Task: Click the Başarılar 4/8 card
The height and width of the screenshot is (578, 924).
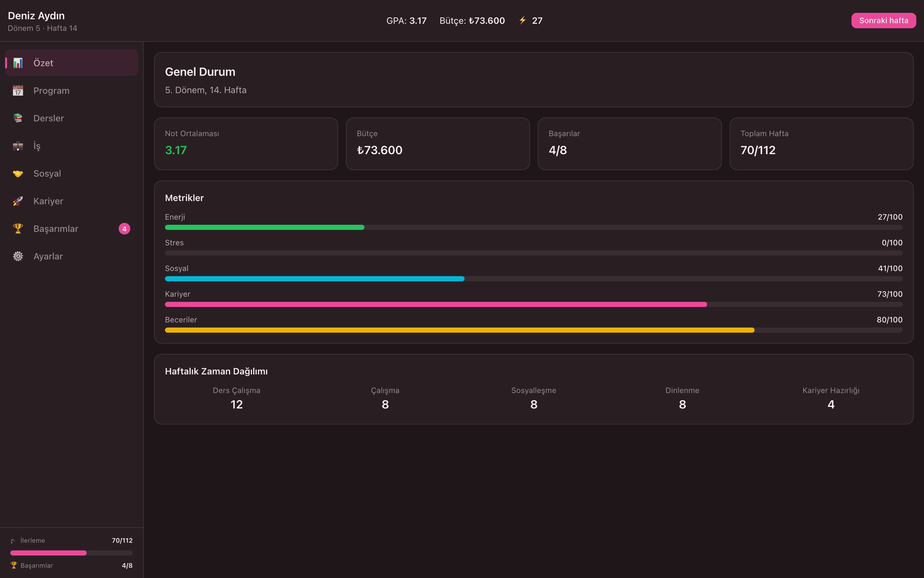Action: click(x=629, y=144)
